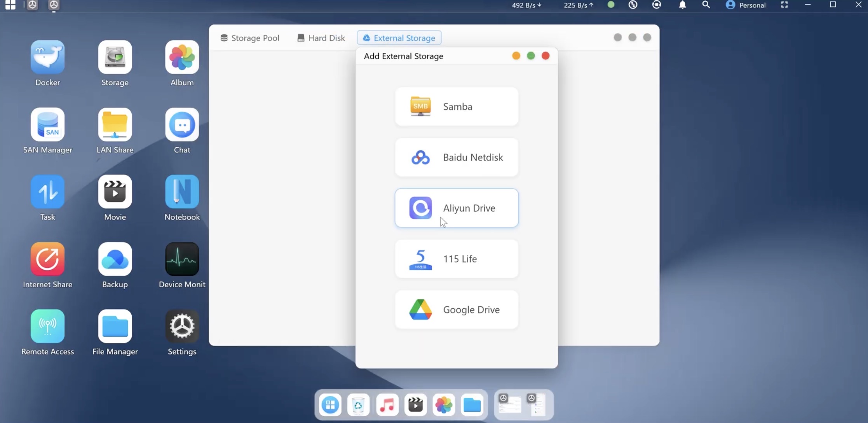Click the 225 B/s upload speed indicator
868x423 pixels.
[x=579, y=5]
